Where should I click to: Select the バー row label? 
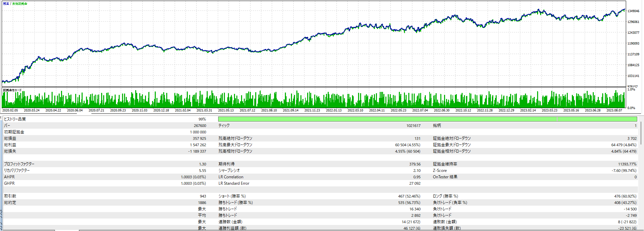coord(7,126)
